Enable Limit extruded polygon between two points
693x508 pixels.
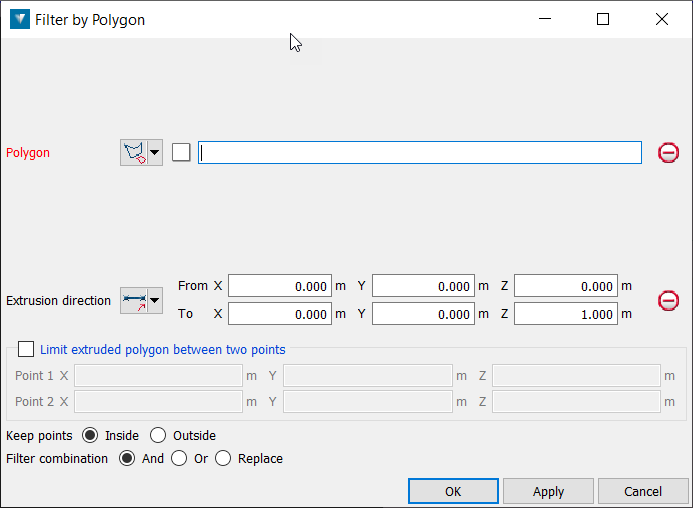(x=26, y=349)
